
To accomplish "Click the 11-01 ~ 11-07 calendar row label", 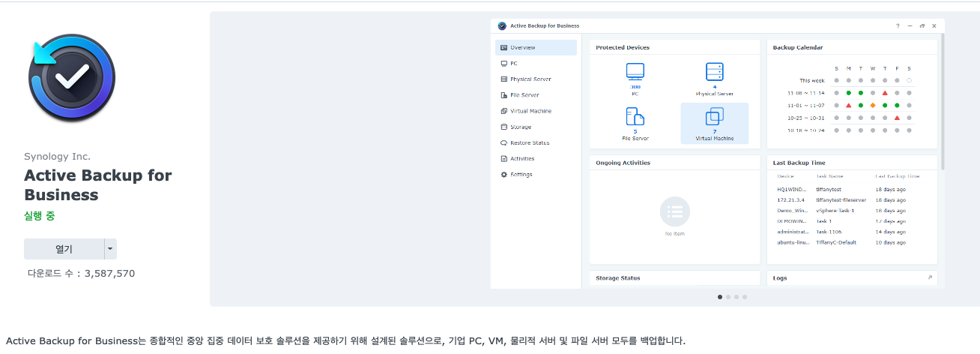I will click(805, 105).
